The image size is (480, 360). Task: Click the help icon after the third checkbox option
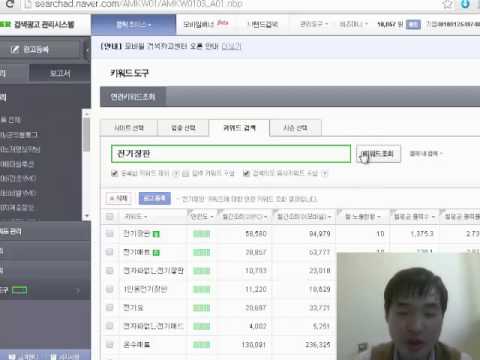(325, 173)
